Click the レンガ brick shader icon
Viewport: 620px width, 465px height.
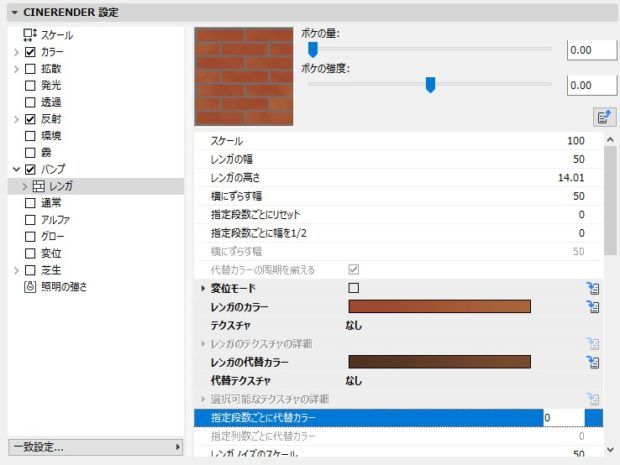[38, 186]
